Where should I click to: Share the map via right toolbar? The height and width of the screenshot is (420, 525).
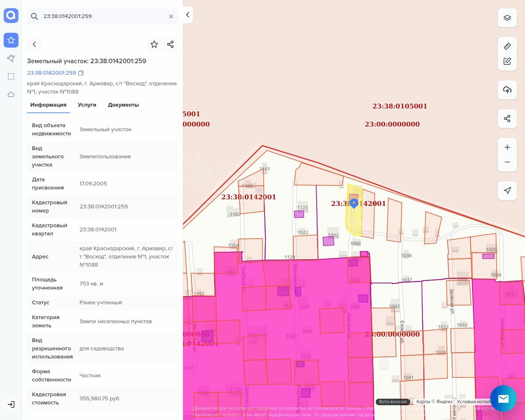pyautogui.click(x=507, y=119)
